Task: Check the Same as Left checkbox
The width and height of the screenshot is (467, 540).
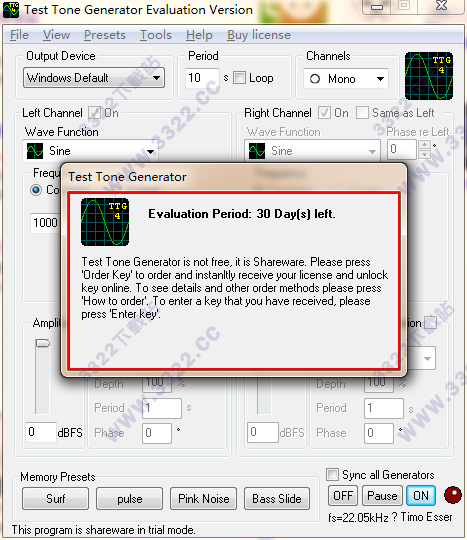Action: tap(362, 113)
